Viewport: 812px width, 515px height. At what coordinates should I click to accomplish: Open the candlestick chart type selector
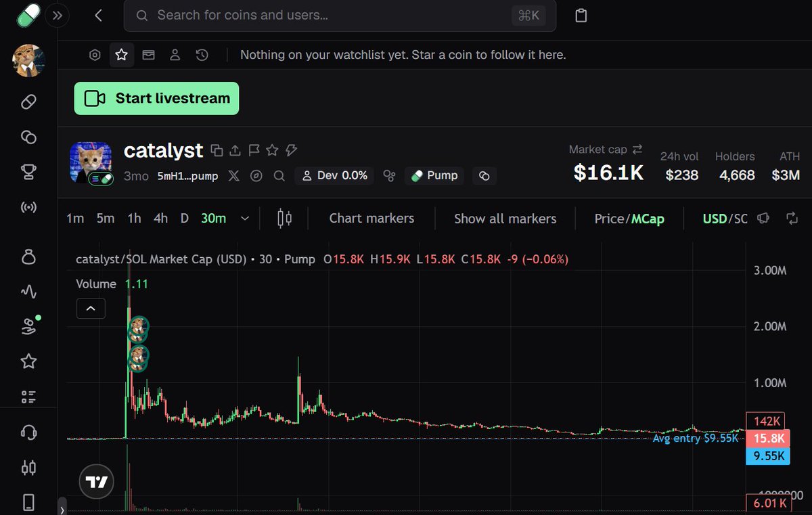coord(285,218)
